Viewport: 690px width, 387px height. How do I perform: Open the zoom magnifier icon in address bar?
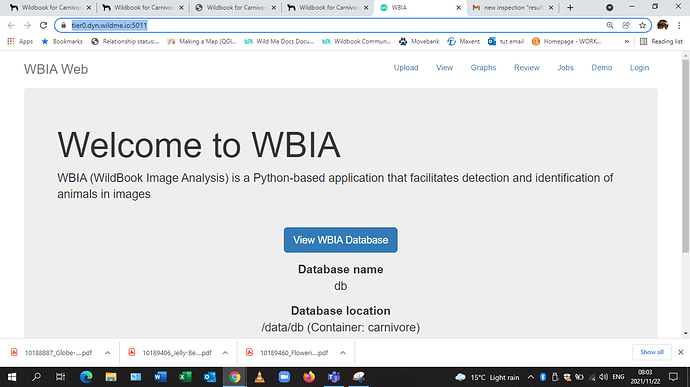[610, 26]
